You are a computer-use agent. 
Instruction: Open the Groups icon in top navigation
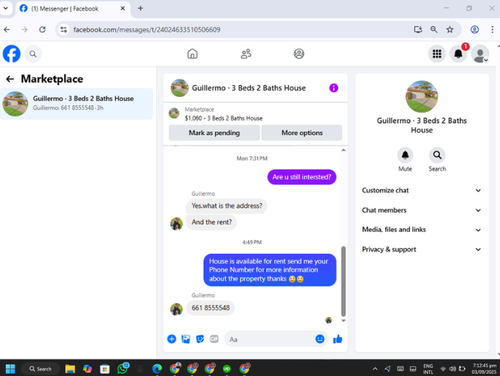tap(299, 54)
